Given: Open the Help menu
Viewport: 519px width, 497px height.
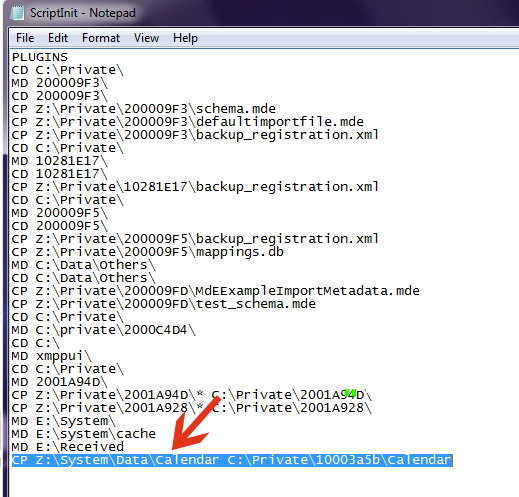Looking at the screenshot, I should [185, 38].
